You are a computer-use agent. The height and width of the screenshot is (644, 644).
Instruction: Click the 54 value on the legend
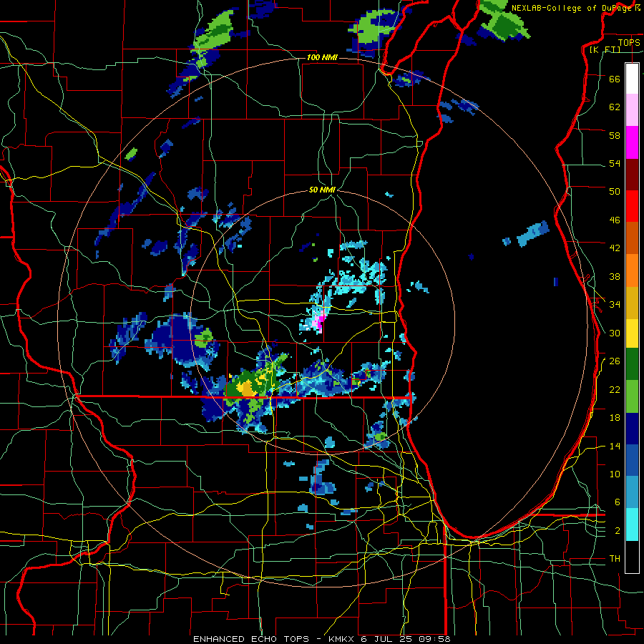(615, 163)
